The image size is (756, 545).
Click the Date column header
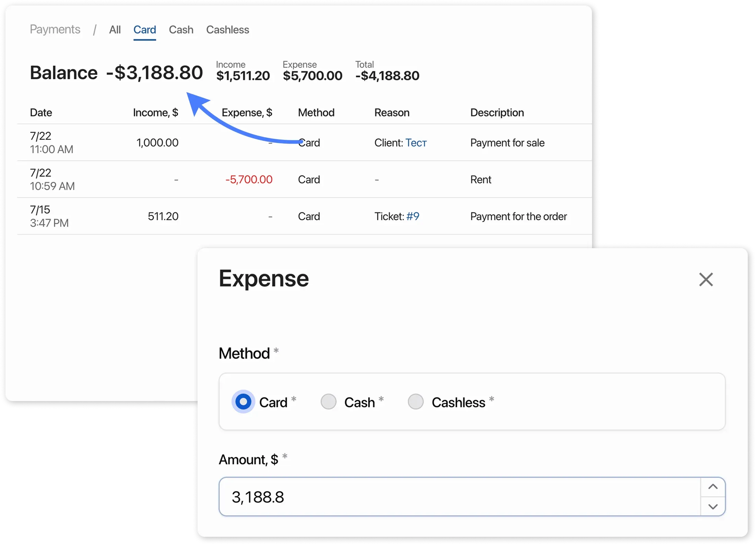[x=41, y=112]
